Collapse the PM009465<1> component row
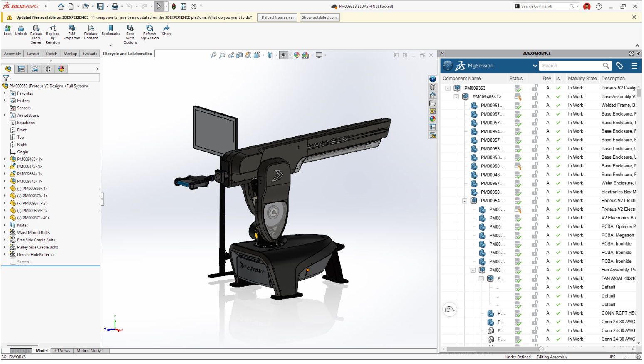Viewport: 644px width, 364px height. tap(456, 97)
